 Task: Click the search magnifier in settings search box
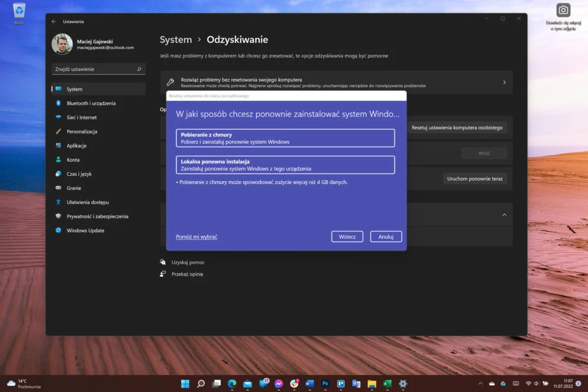click(139, 69)
